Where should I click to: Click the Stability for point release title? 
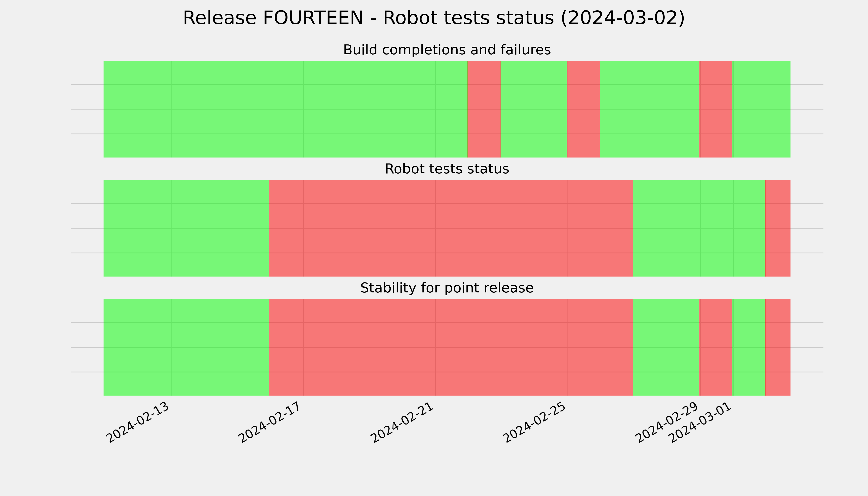[x=447, y=288]
